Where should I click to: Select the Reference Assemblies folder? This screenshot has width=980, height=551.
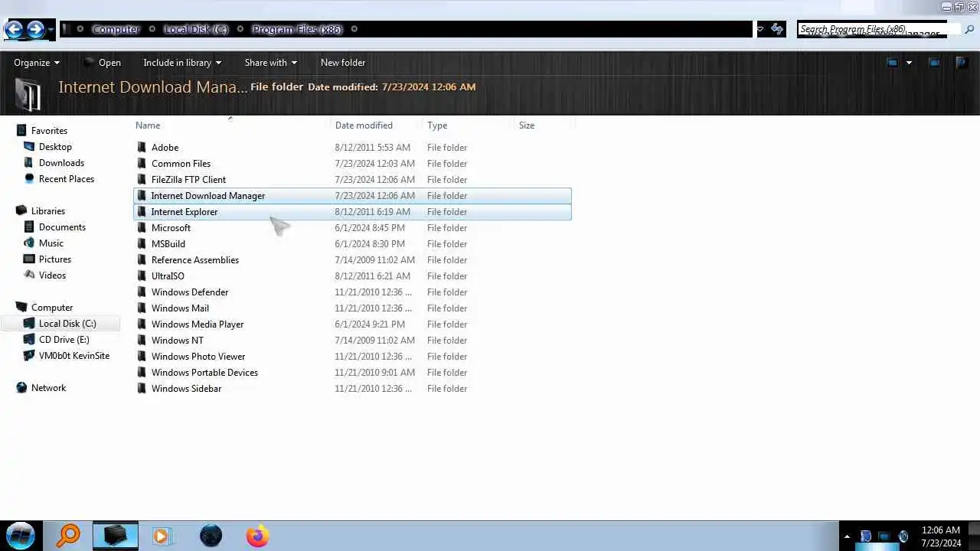click(x=352, y=260)
